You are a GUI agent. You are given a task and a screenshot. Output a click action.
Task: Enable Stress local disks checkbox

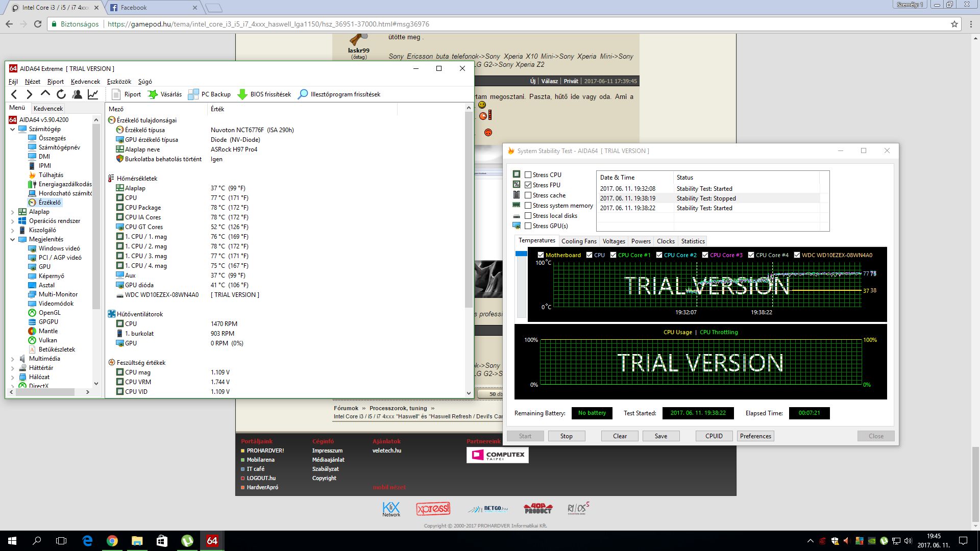click(x=528, y=216)
